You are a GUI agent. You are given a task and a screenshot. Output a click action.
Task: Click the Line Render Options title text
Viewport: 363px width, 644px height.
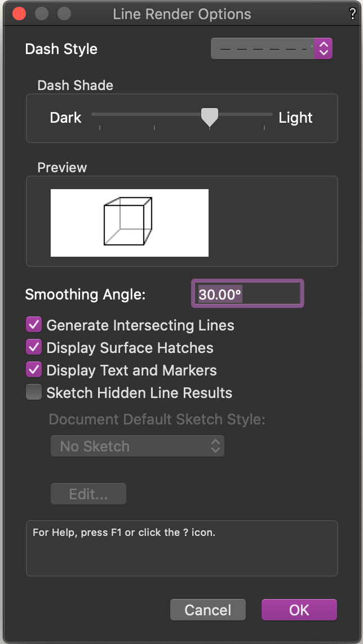coord(181,15)
